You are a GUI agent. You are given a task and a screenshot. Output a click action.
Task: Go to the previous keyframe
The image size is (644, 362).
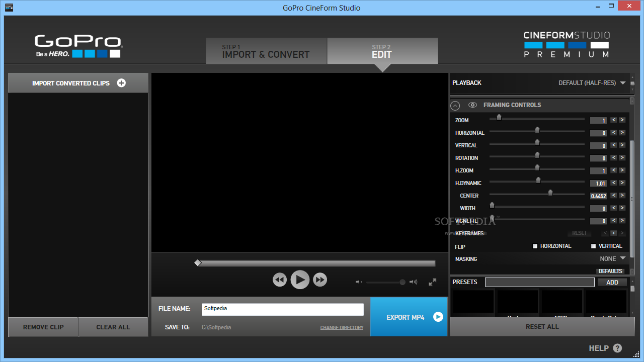tap(605, 233)
